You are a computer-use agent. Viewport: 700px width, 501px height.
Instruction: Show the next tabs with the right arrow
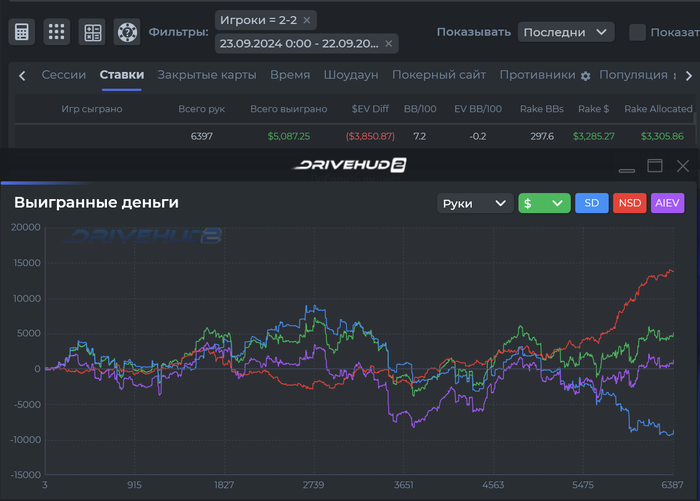coord(689,76)
